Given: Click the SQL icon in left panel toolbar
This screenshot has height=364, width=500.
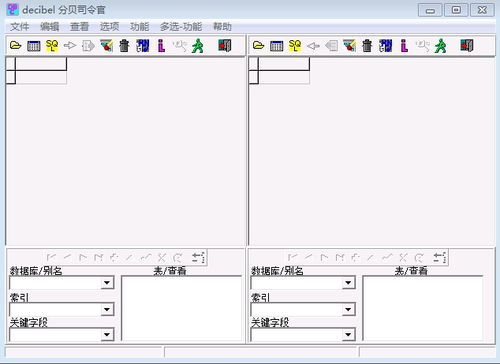Looking at the screenshot, I should pos(52,46).
